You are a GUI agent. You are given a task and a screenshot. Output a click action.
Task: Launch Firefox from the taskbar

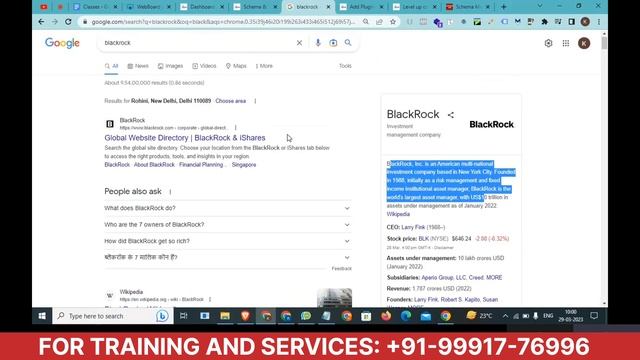pyautogui.click(x=386, y=316)
